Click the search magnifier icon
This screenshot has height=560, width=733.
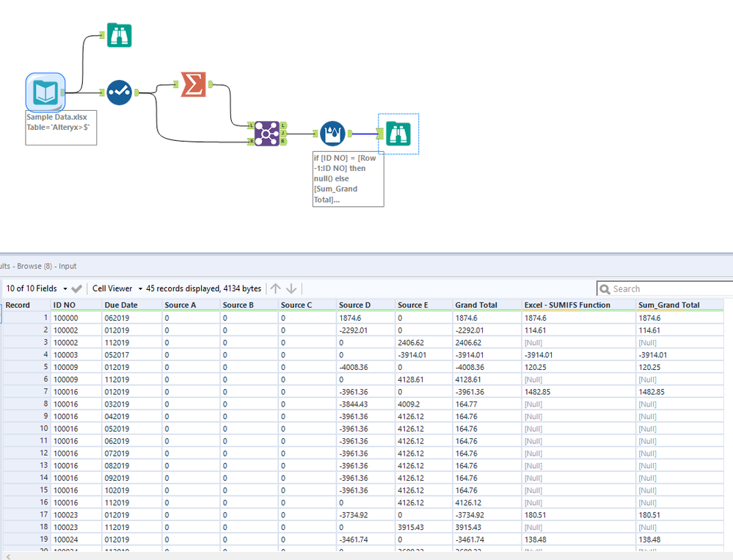click(605, 289)
